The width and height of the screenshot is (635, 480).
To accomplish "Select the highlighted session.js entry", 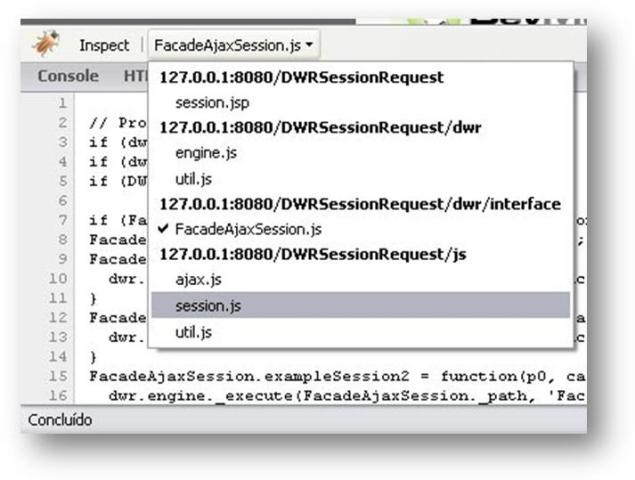I will [x=207, y=305].
